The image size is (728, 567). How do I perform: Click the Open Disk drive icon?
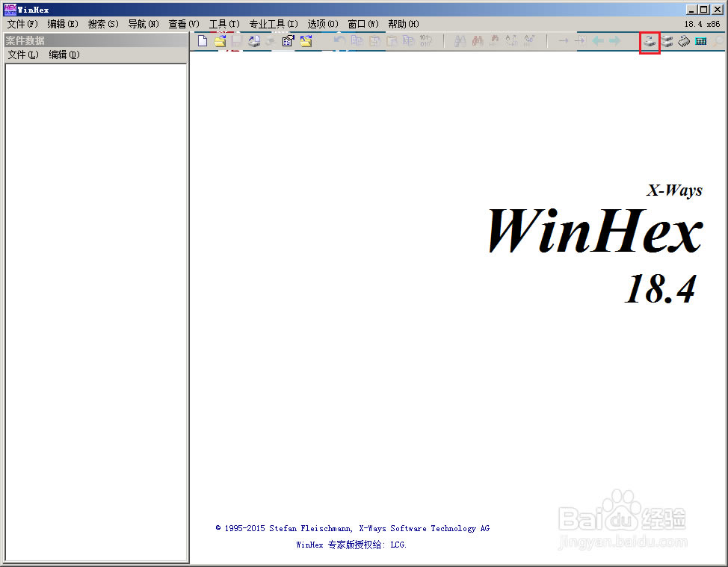650,42
